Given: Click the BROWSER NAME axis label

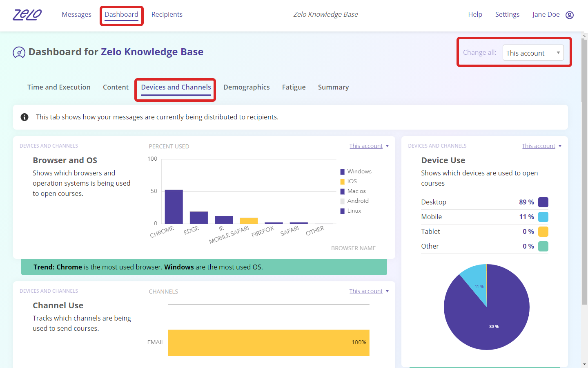Looking at the screenshot, I should tap(353, 248).
